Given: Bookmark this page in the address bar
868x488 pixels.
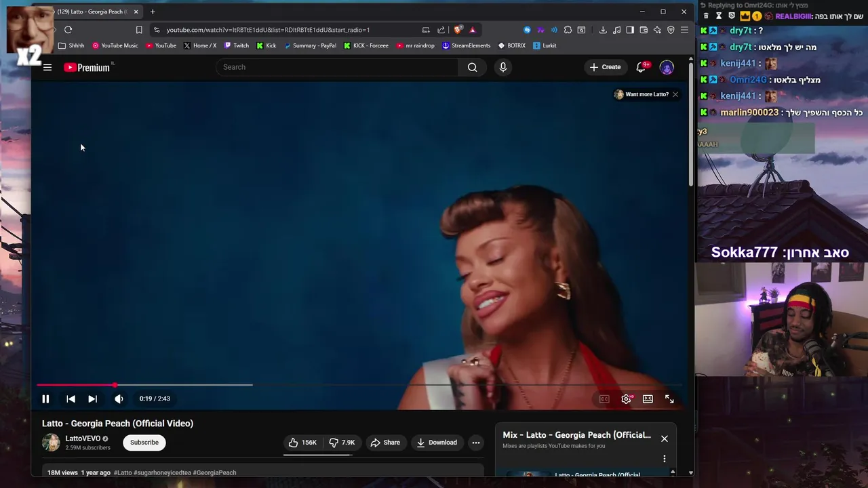Looking at the screenshot, I should (x=139, y=30).
